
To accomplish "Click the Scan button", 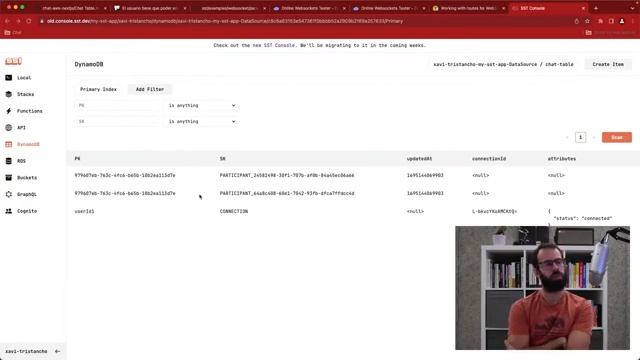I will (617, 137).
